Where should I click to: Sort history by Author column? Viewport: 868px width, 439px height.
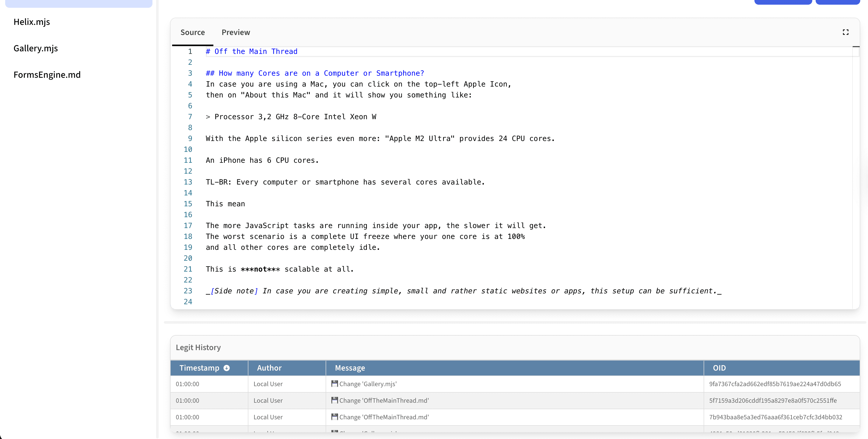click(x=269, y=368)
